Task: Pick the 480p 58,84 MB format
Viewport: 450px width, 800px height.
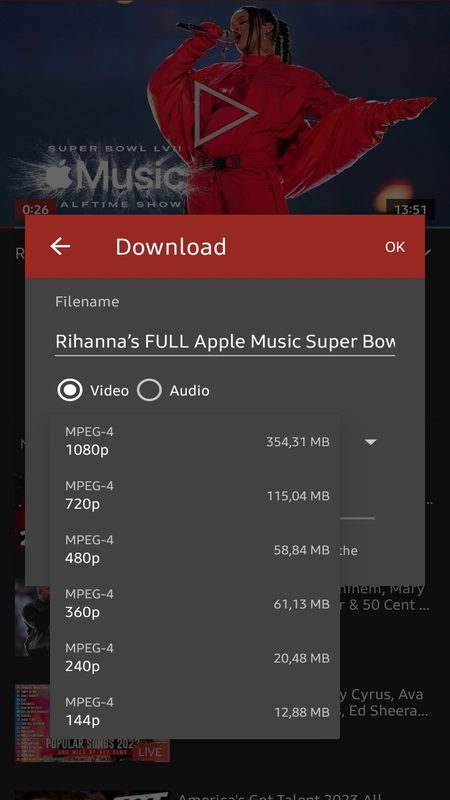Action: [195, 549]
